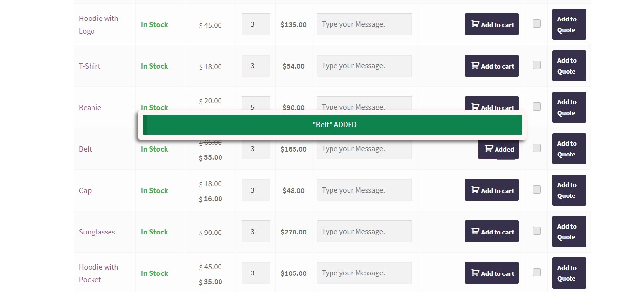
Task: Go to the Beanie product link
Action: click(x=90, y=108)
